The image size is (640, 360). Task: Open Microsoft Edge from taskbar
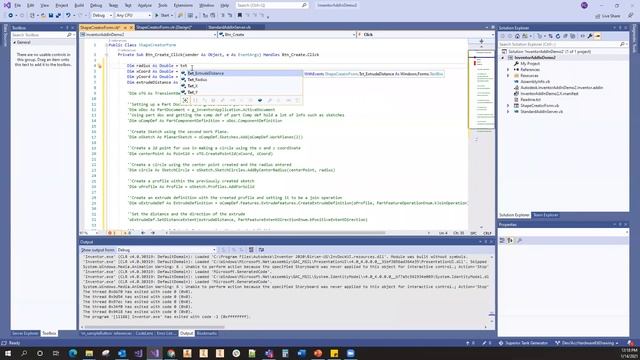pos(73,353)
